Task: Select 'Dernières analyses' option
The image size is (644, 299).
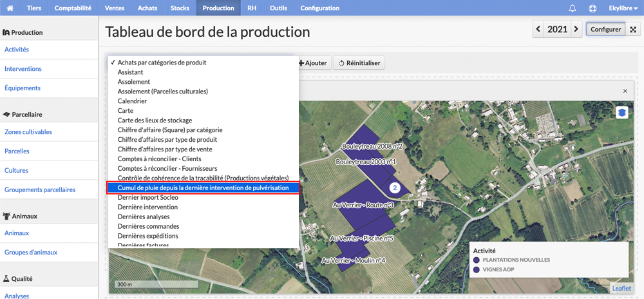Action: coord(203,217)
